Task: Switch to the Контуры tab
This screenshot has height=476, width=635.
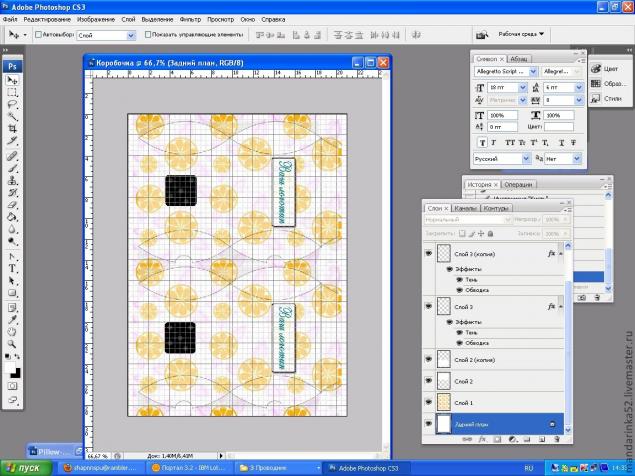Action: click(x=496, y=208)
